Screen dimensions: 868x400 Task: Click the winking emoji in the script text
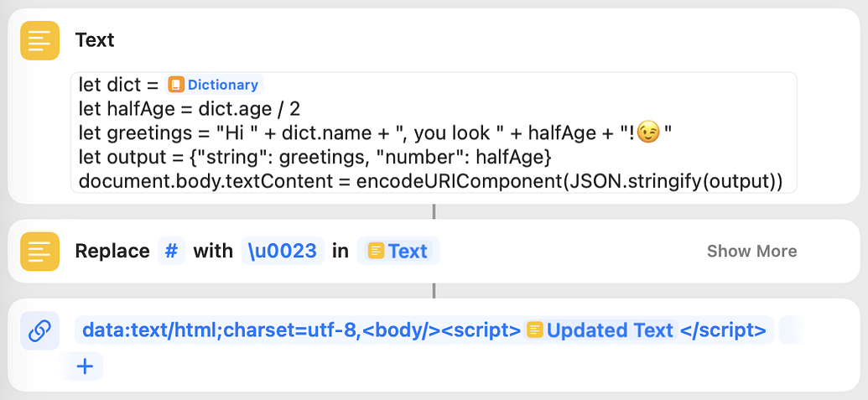[x=649, y=133]
